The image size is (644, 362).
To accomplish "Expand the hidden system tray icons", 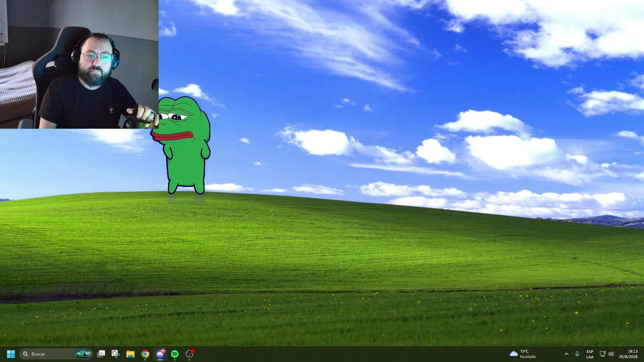I will [x=566, y=354].
